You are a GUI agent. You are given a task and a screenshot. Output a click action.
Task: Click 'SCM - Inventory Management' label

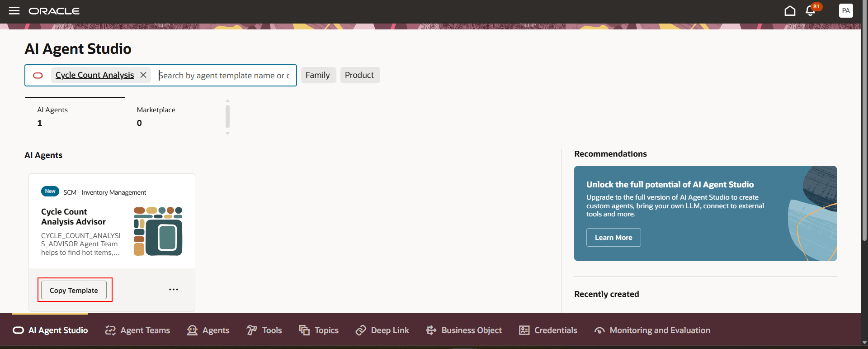coord(105,192)
